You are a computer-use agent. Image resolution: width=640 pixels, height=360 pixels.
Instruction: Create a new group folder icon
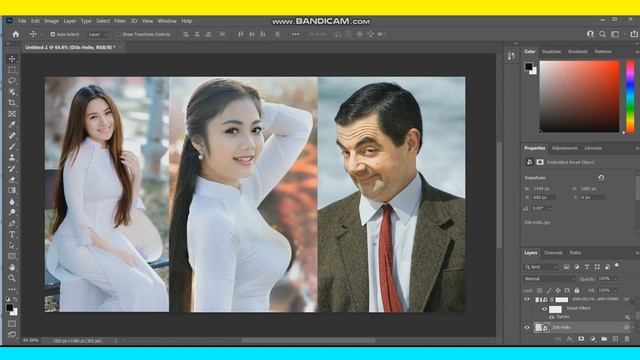[x=604, y=339]
